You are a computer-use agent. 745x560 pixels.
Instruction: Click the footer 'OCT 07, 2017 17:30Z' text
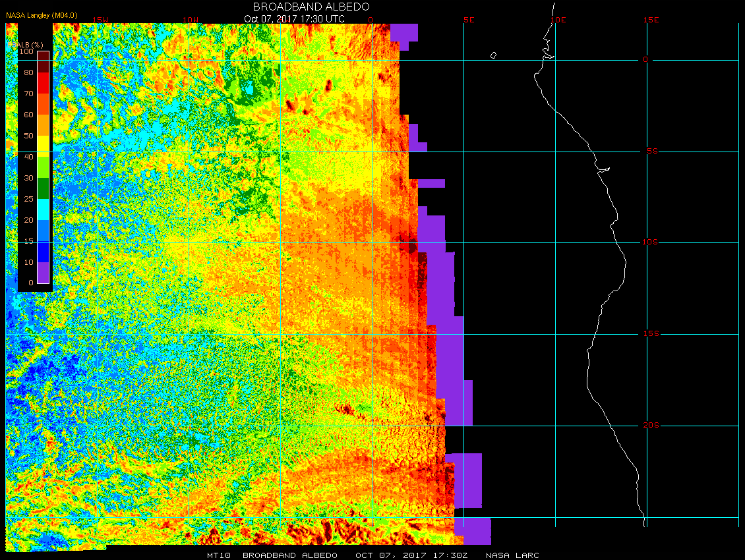tap(411, 555)
